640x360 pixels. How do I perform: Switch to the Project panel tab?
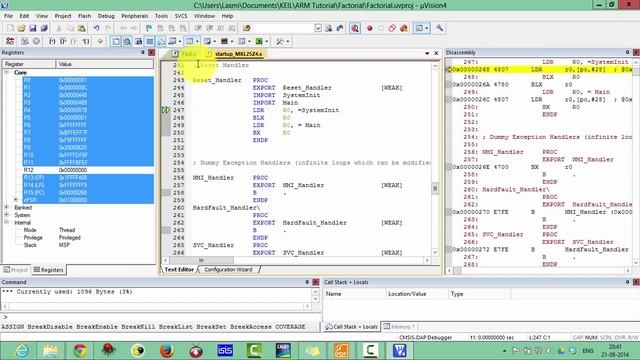[16, 270]
